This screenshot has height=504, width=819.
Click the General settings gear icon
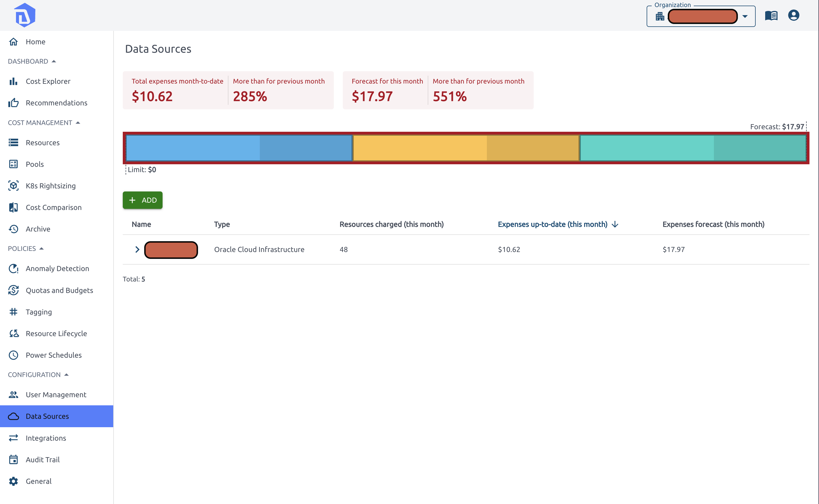click(13, 481)
